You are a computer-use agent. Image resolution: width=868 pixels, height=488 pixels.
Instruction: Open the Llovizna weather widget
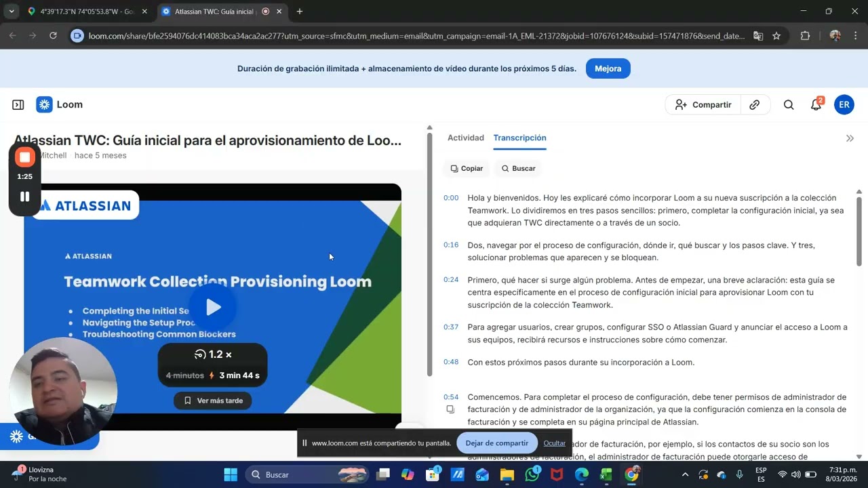point(39,474)
